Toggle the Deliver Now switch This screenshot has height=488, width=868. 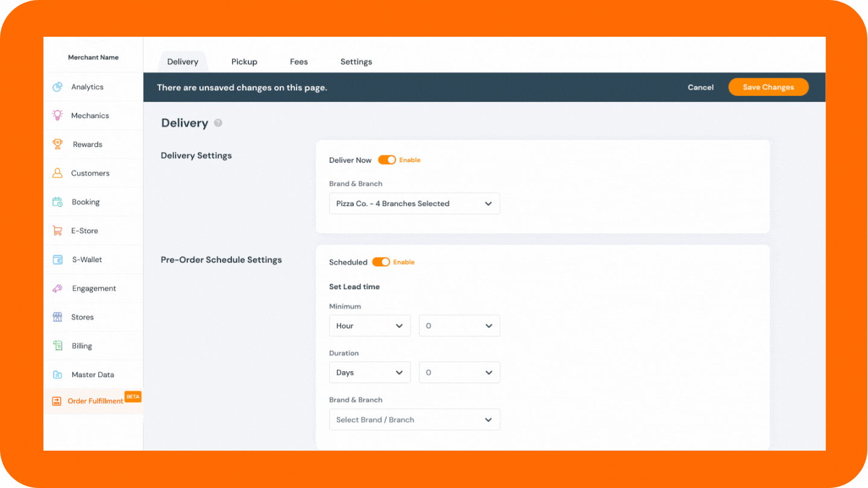[x=387, y=160]
